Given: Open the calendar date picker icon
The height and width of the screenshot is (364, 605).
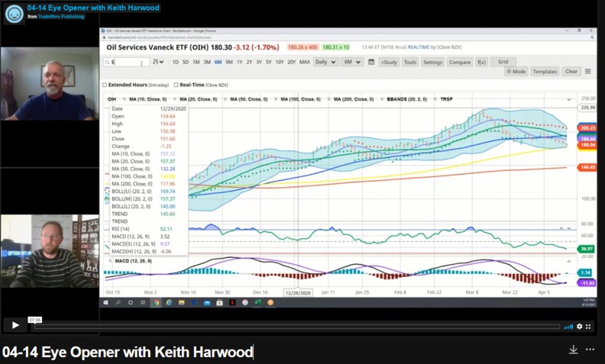Looking at the screenshot, I should (x=371, y=62).
